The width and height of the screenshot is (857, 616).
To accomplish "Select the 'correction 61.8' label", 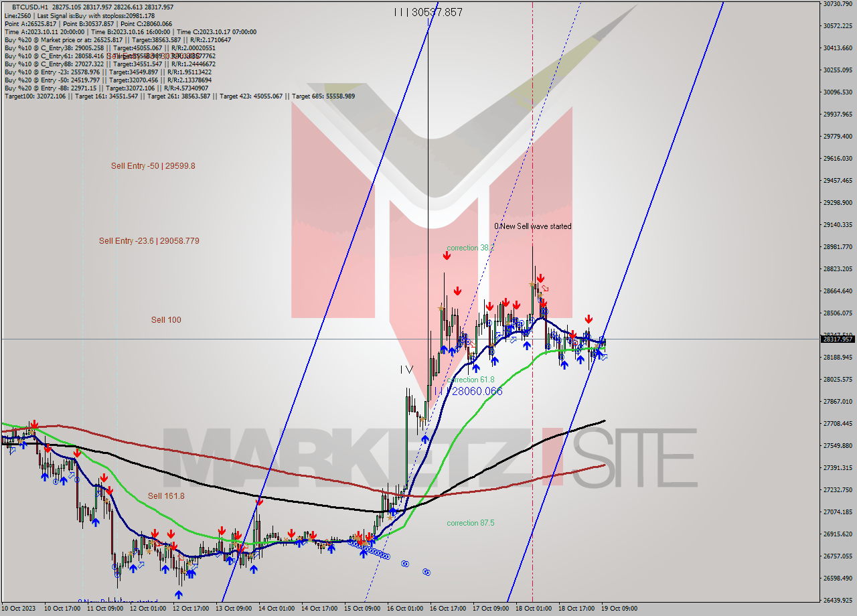I will [x=471, y=380].
